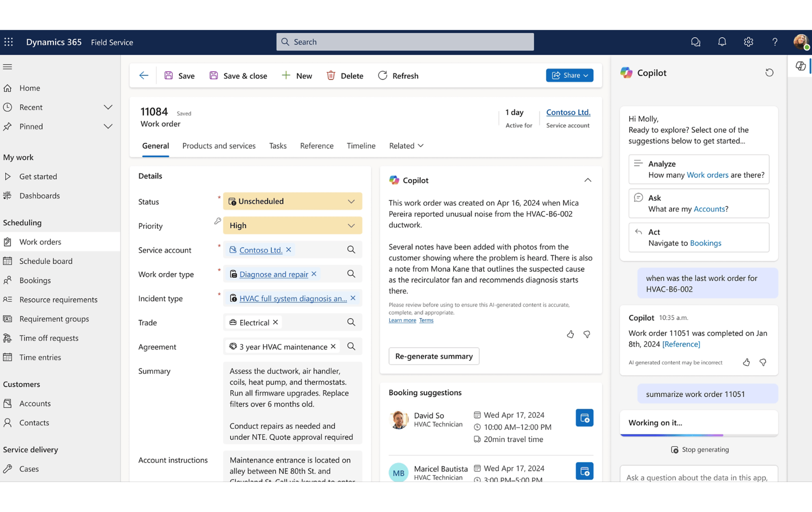
Task: Toggle thumbs up on Copilot summary
Action: 570,334
